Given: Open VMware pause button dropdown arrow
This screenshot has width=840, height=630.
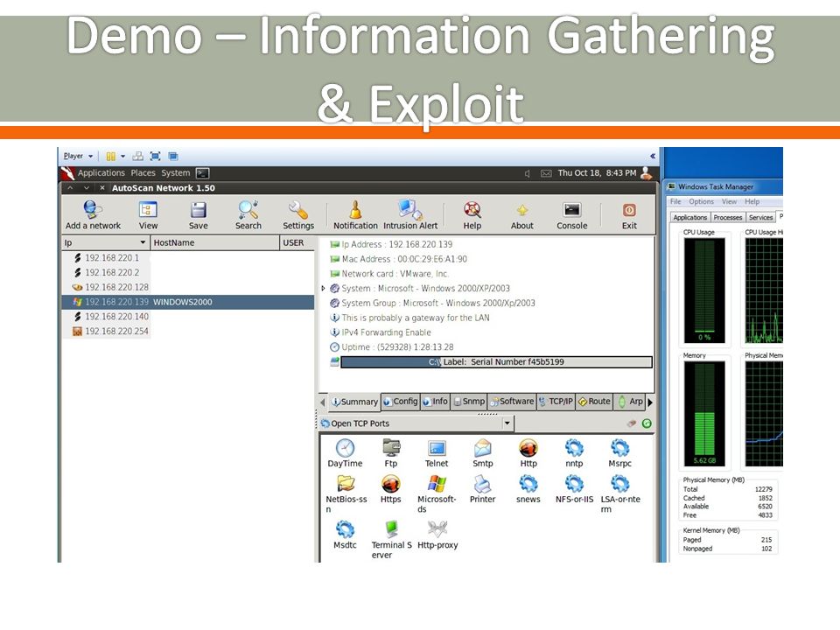Looking at the screenshot, I should (122, 156).
